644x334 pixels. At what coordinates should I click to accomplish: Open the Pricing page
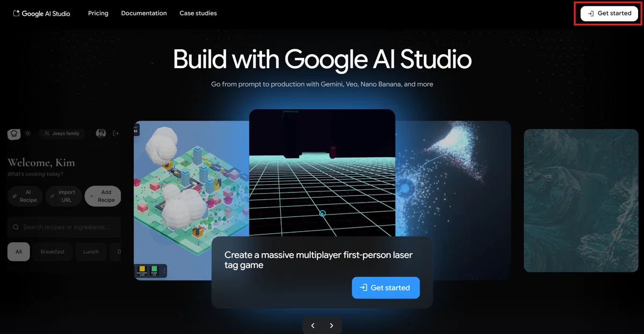pos(98,13)
